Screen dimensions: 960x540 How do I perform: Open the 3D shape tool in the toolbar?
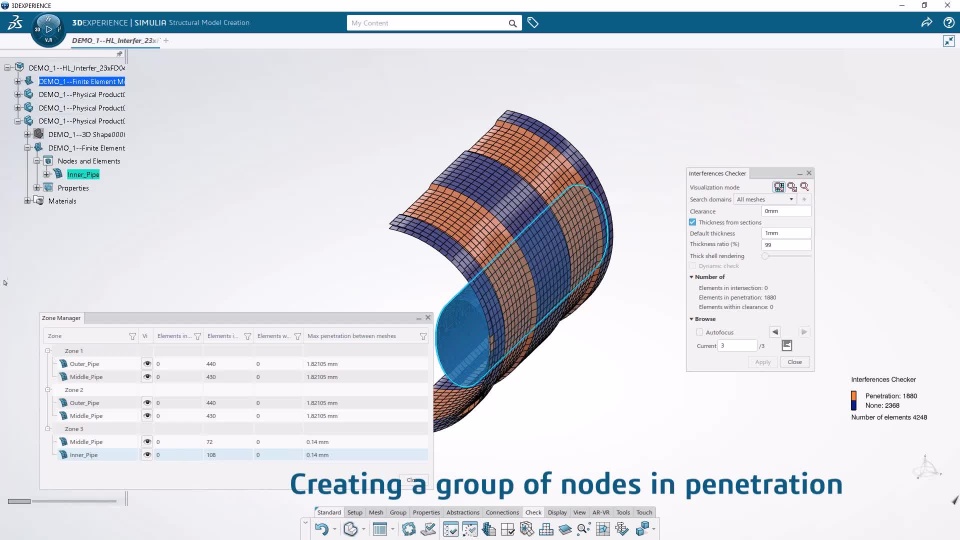[350, 529]
